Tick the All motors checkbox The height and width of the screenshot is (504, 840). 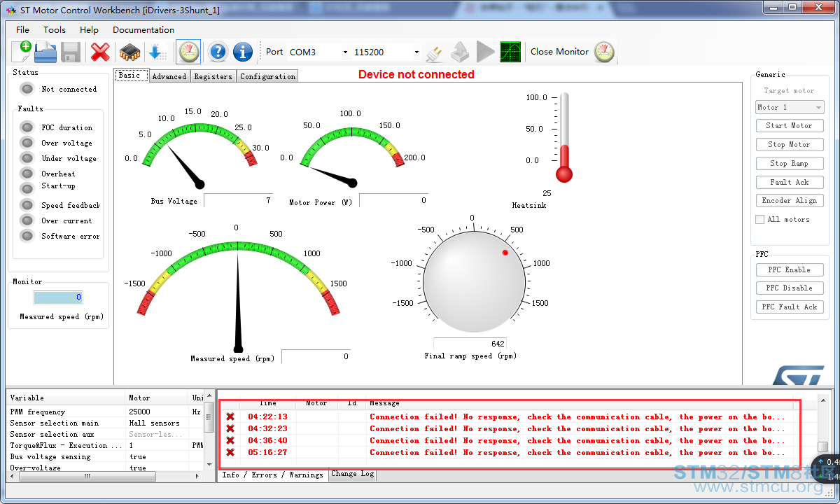coord(760,219)
